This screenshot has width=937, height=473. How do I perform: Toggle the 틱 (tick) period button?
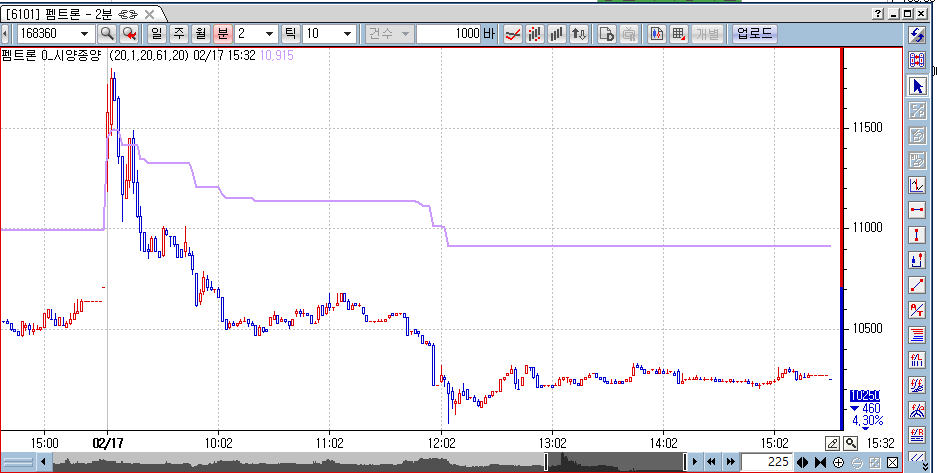coord(291,33)
